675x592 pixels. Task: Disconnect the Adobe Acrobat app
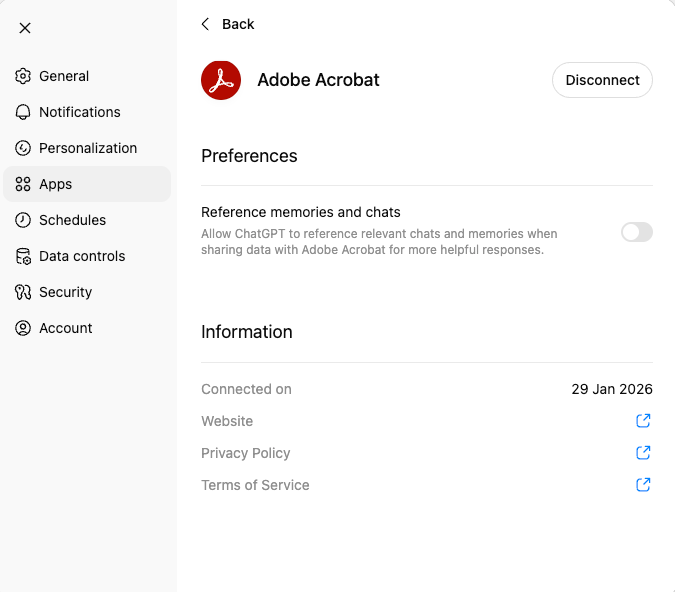pos(602,80)
